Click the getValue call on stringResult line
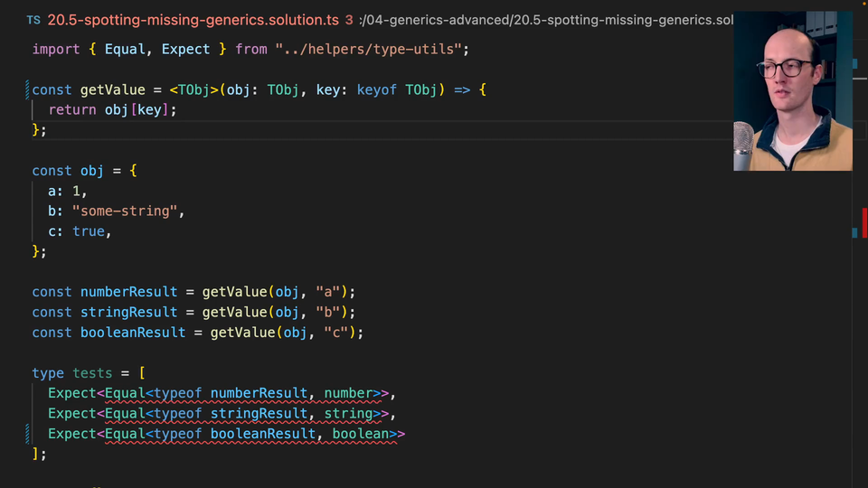The height and width of the screenshot is (488, 868). pyautogui.click(x=234, y=312)
